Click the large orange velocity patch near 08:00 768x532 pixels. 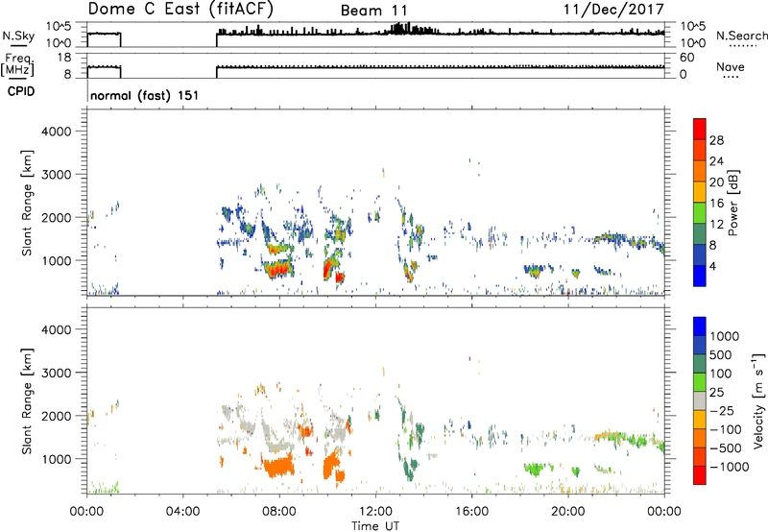278,467
